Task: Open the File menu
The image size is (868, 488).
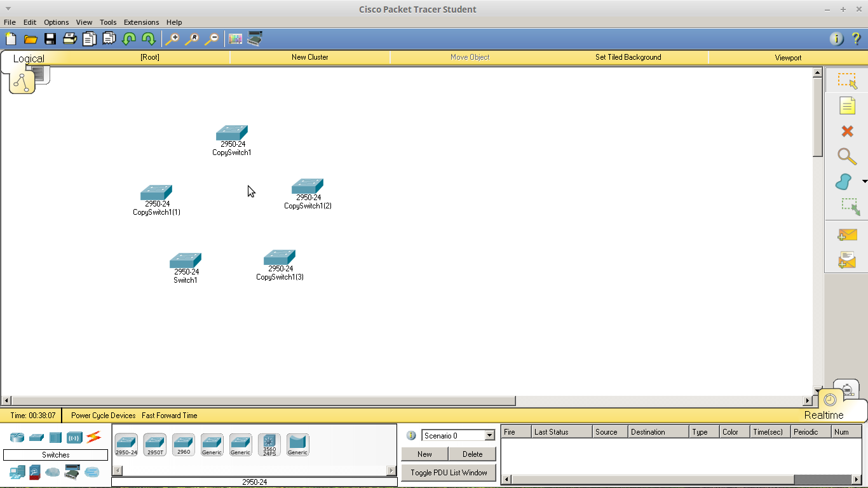Action: pyautogui.click(x=10, y=22)
